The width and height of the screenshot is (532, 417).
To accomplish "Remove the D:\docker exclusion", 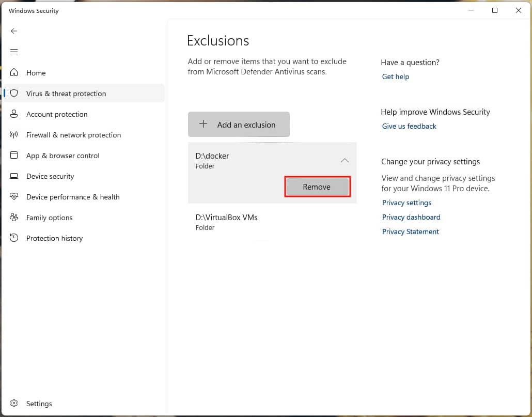I will pos(317,187).
